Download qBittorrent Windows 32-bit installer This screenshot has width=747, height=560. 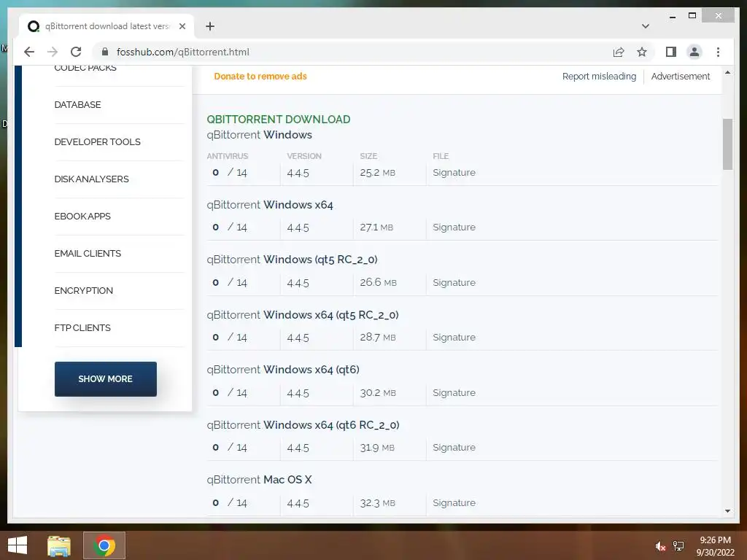click(259, 135)
